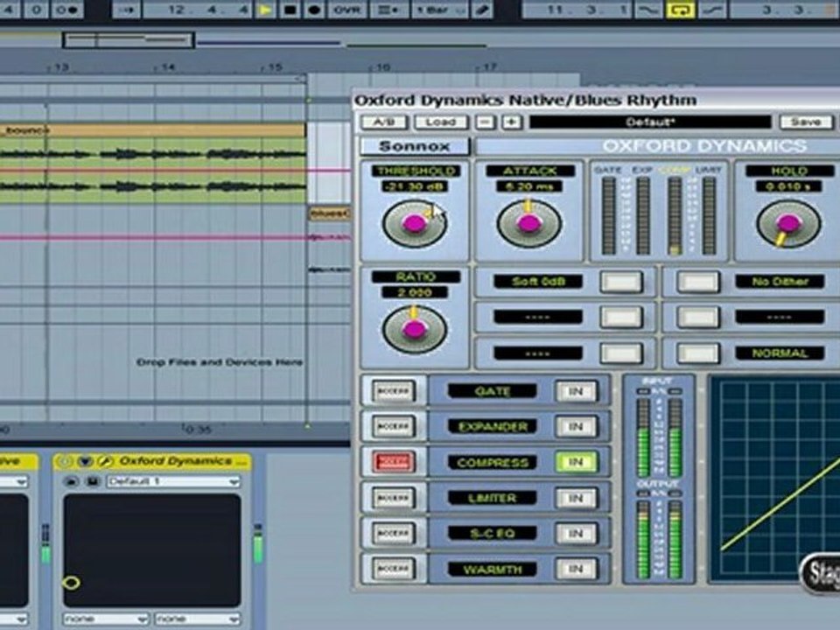Viewport: 840px width, 630px height.
Task: Toggle the punch-out switch
Action: (x=712, y=10)
